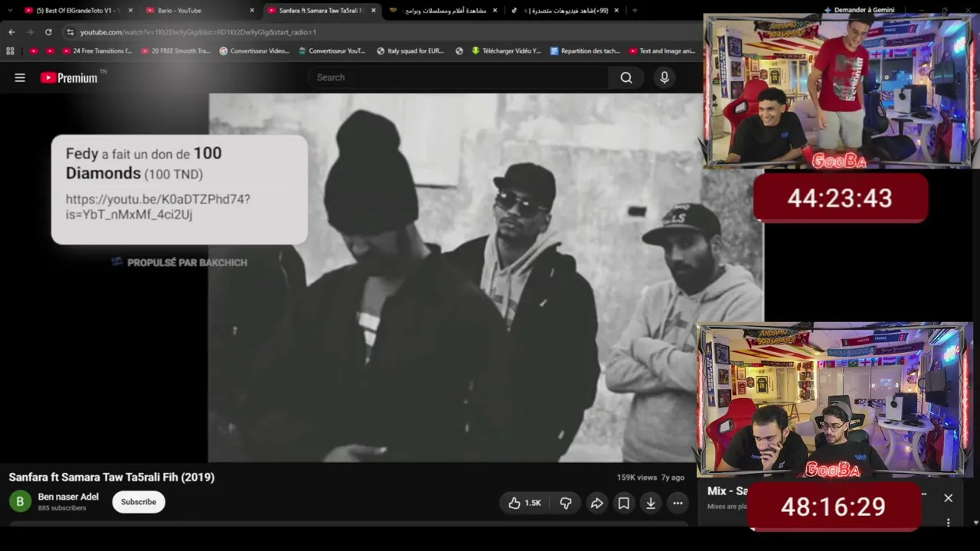
Task: Go to YouTube Premium home logo
Action: [x=70, y=77]
